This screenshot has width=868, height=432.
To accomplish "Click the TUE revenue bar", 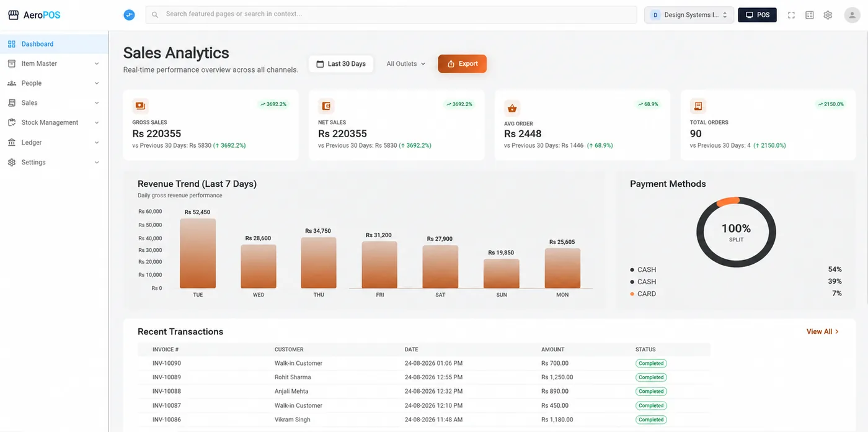I will tap(198, 253).
